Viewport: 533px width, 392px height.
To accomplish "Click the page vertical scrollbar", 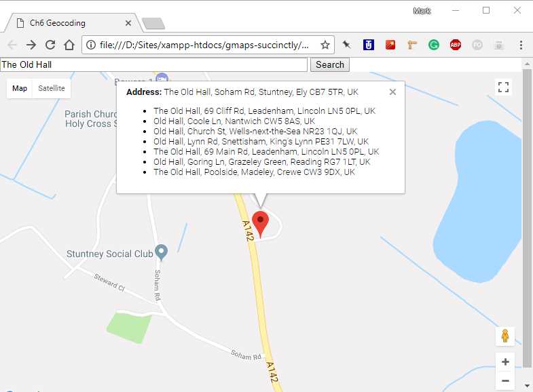I will [527, 218].
